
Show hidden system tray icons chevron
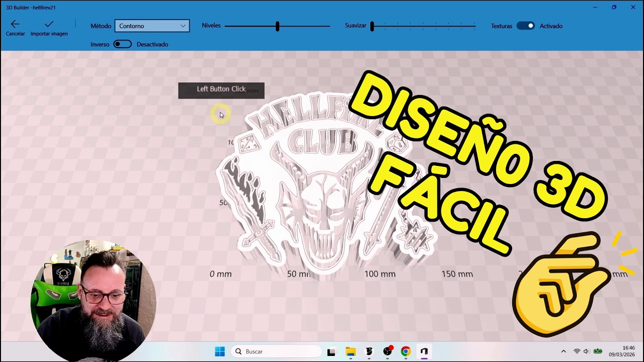[x=563, y=351]
